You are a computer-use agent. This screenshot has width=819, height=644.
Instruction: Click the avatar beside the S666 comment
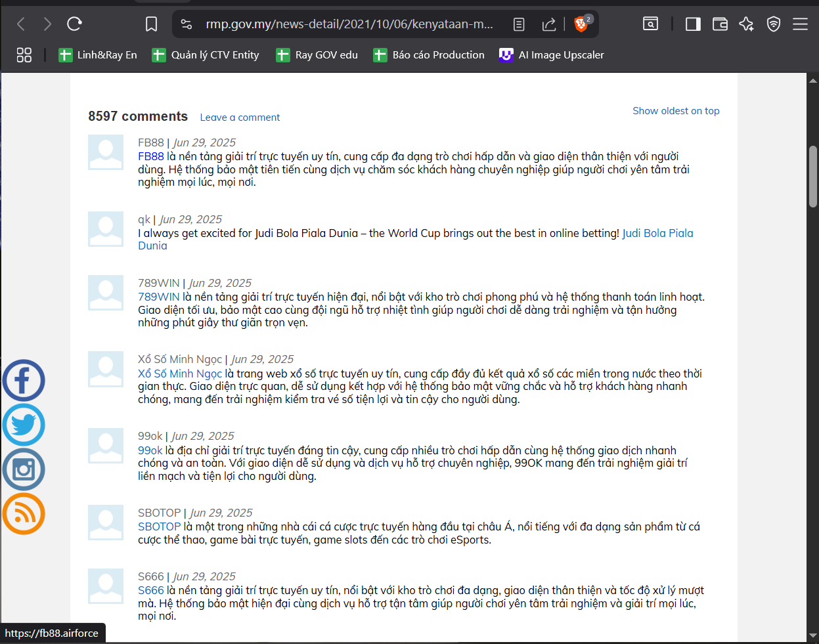point(106,586)
